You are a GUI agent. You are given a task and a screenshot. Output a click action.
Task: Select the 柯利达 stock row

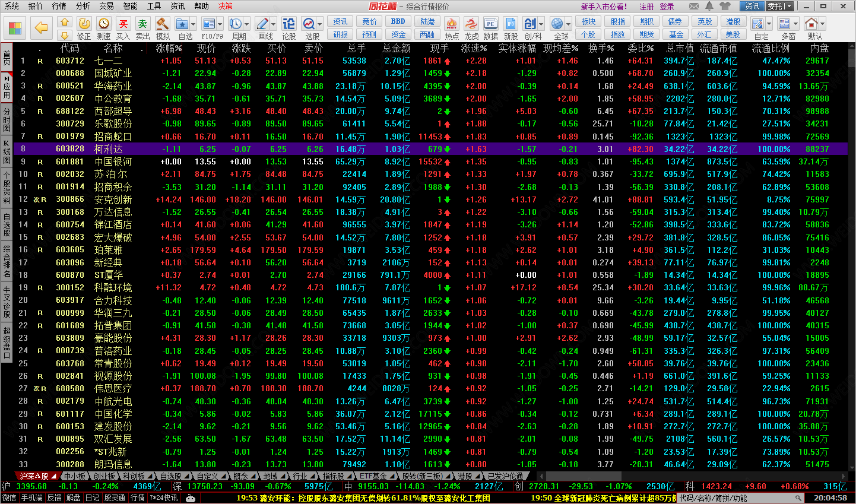[431, 149]
